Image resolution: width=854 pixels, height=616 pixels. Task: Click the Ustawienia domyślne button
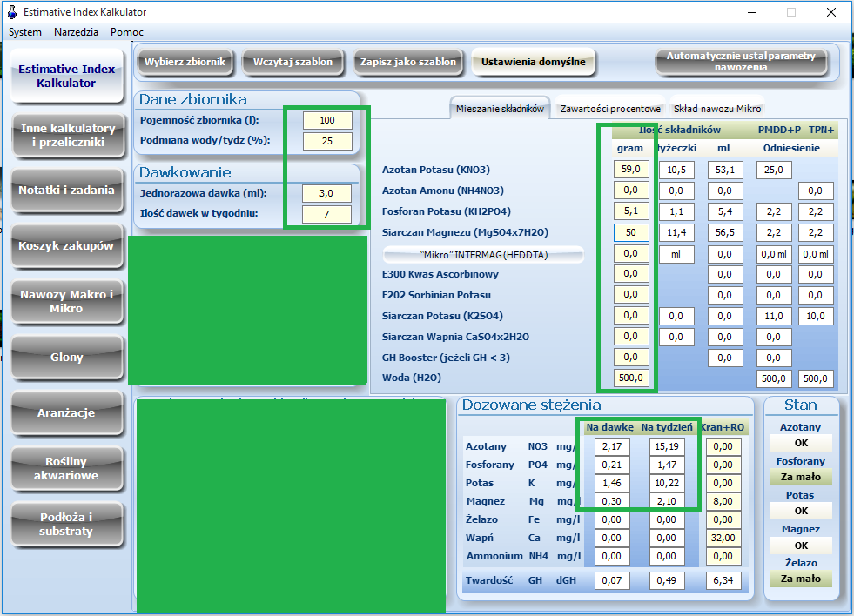(533, 62)
